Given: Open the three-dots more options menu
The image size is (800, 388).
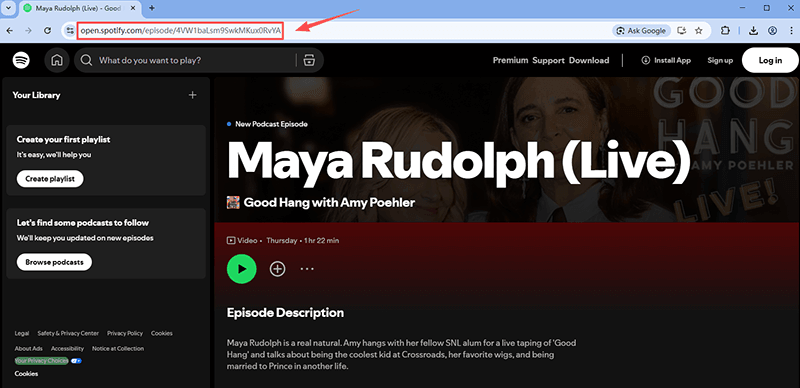Looking at the screenshot, I should coord(307,269).
